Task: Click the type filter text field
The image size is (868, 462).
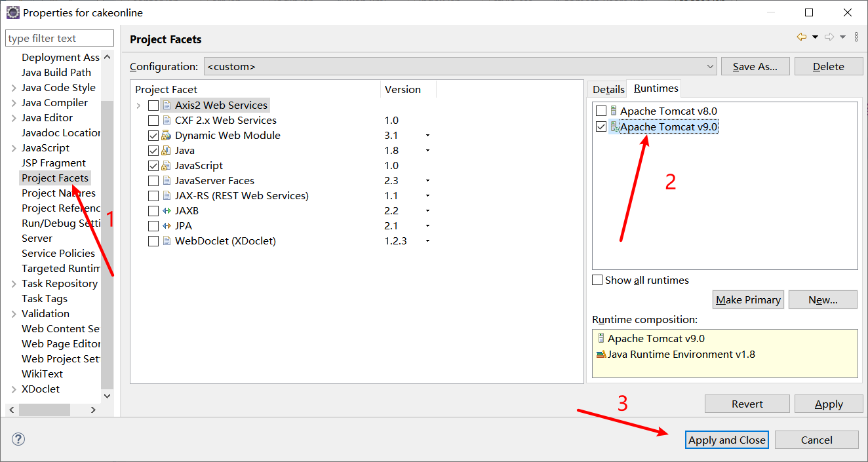Action: 59,37
